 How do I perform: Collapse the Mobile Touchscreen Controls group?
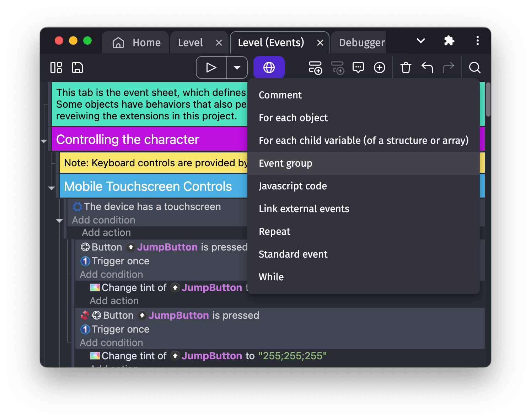coord(52,188)
